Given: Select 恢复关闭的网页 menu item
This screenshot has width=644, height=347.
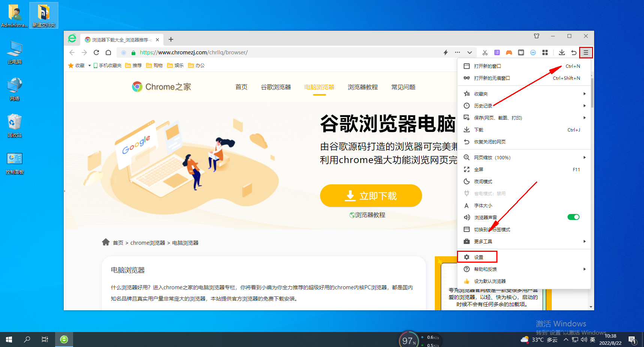Looking at the screenshot, I should pos(524,142).
